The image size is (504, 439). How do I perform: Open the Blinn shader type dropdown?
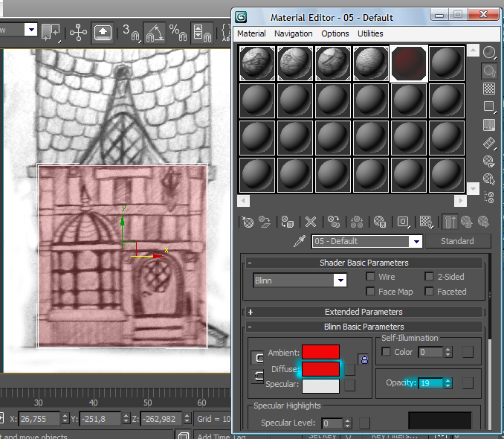pos(340,281)
